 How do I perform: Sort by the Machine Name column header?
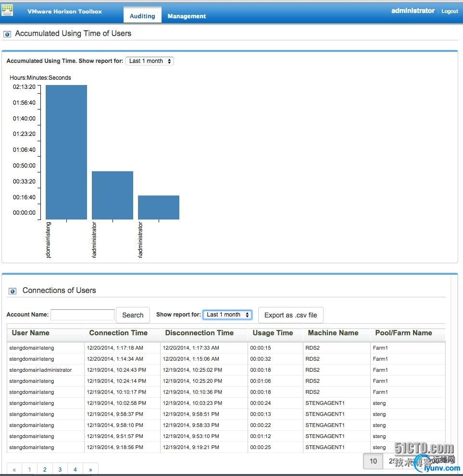click(x=337, y=333)
